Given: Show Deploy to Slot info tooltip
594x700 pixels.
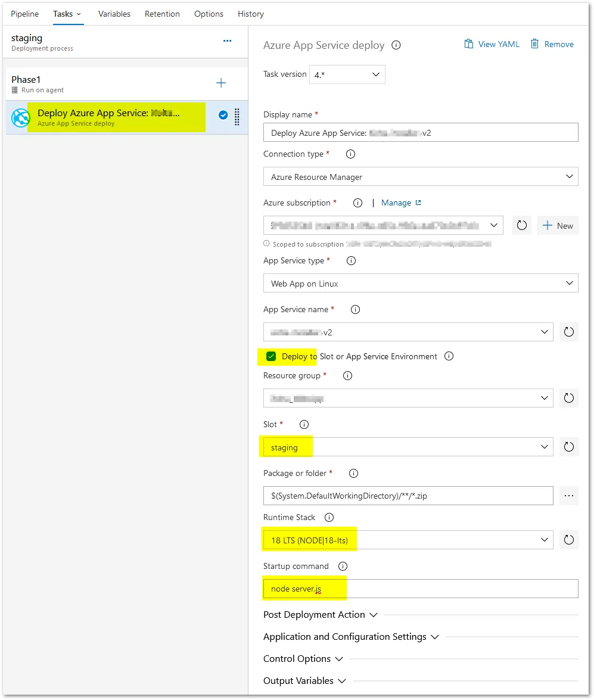Looking at the screenshot, I should click(449, 356).
